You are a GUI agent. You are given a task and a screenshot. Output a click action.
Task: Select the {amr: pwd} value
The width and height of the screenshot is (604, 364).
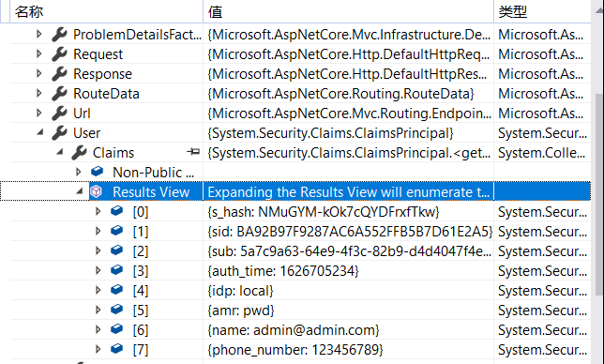click(x=241, y=311)
